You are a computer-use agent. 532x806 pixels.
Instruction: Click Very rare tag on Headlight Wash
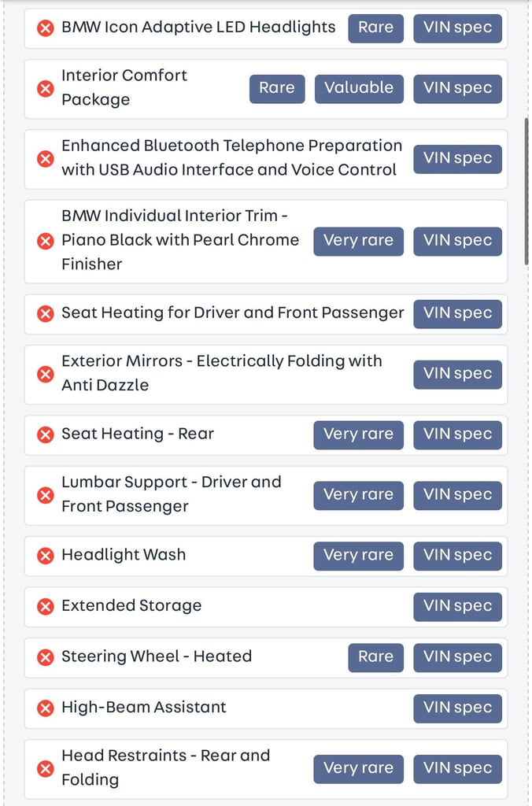tap(358, 555)
